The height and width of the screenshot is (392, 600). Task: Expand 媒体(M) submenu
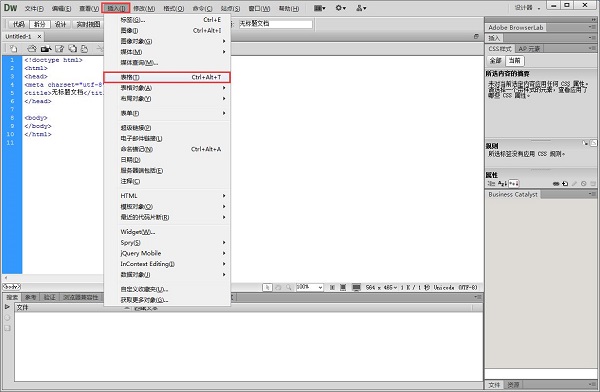click(167, 52)
